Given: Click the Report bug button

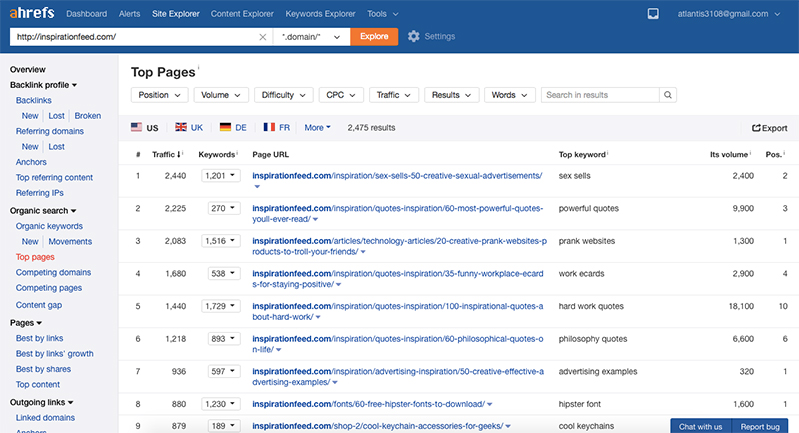Looking at the screenshot, I should pyautogui.click(x=760, y=426).
